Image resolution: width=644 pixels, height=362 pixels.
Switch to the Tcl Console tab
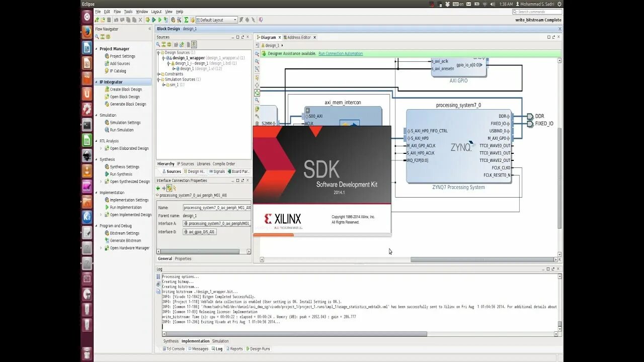174,349
